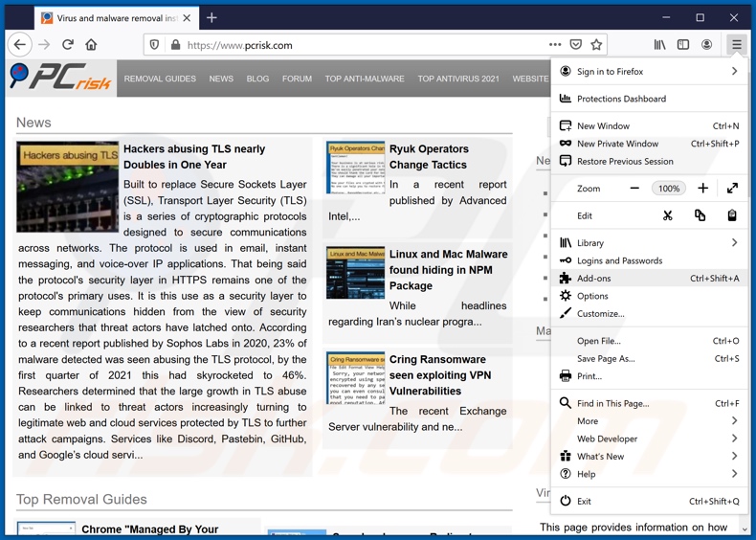Click the address bar URL field

point(354,45)
